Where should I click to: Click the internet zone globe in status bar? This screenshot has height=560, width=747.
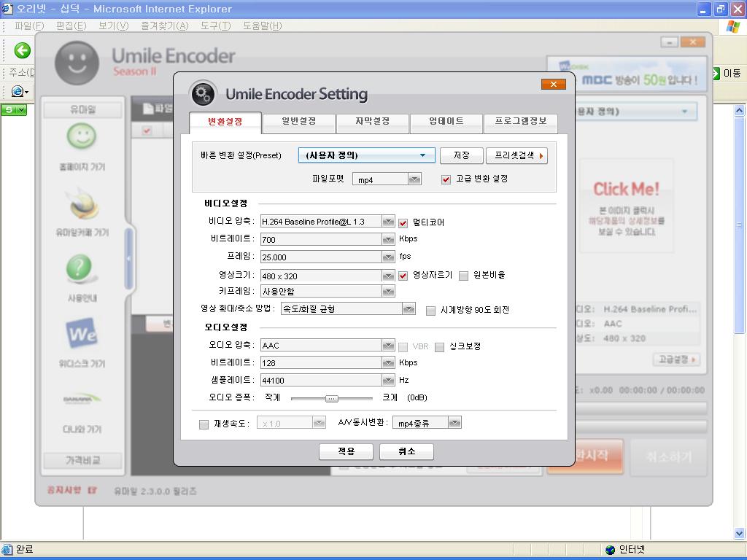click(x=611, y=550)
